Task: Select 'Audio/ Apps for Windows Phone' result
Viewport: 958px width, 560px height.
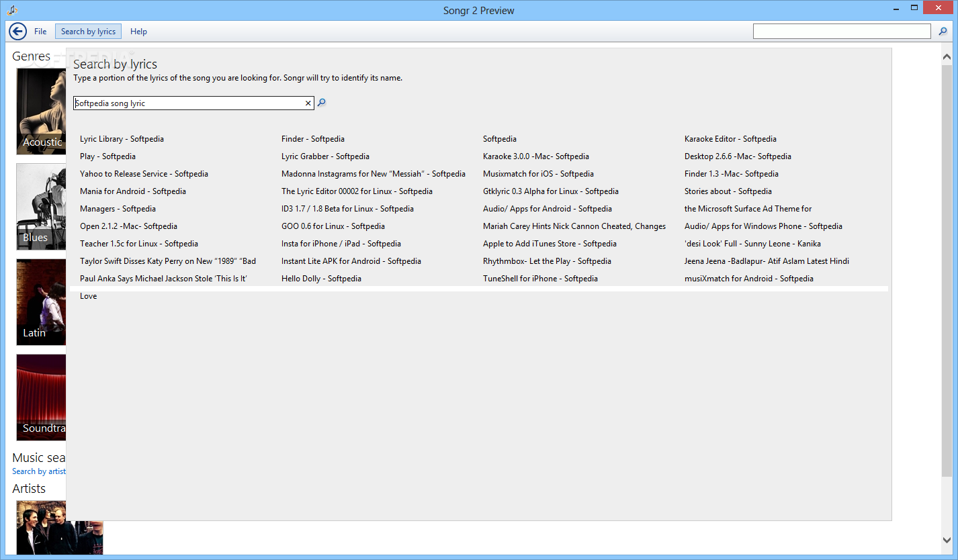Action: (x=763, y=226)
